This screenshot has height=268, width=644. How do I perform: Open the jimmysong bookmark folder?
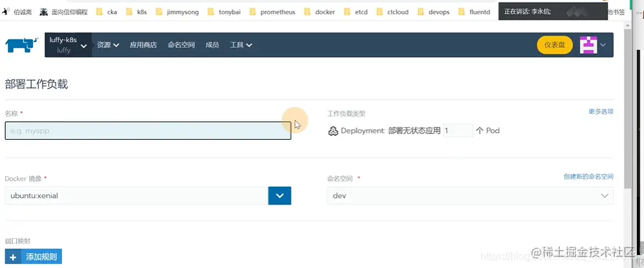coord(177,12)
